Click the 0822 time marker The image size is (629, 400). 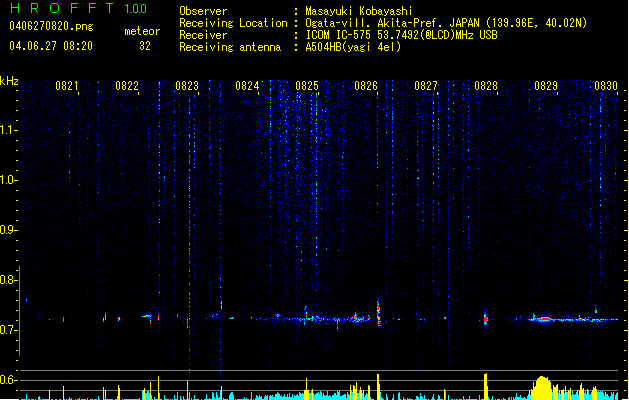[x=127, y=86]
